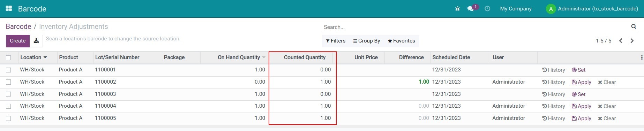Open the My Company switcher
Screen dimensions: 644x131
[x=516, y=9]
